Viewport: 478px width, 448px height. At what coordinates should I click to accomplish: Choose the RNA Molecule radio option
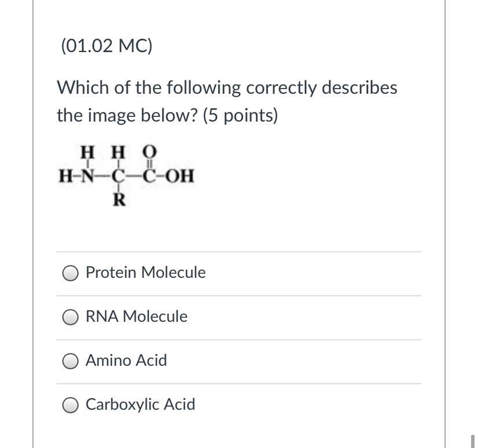pos(71,317)
